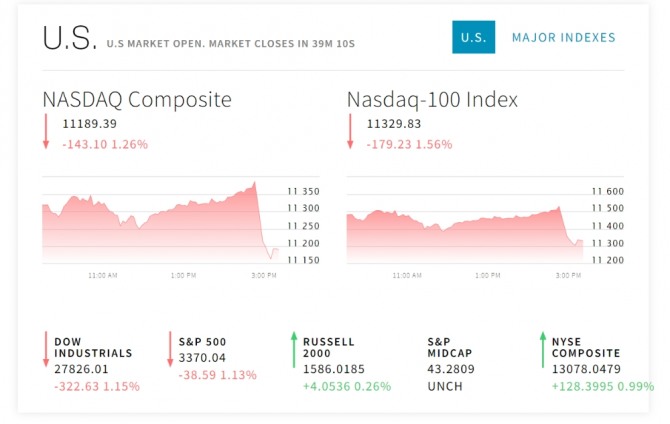670x424 pixels.
Task: Click the Nasdaq-100 Index red down arrow
Action: click(350, 133)
